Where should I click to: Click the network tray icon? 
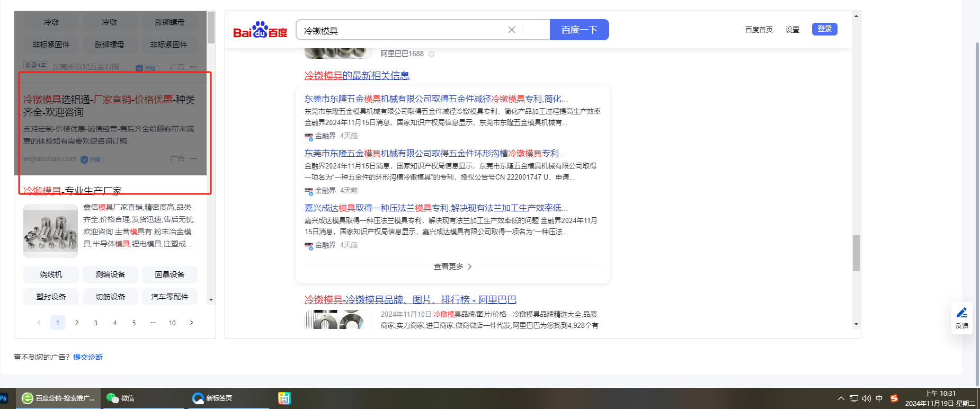(x=854, y=398)
